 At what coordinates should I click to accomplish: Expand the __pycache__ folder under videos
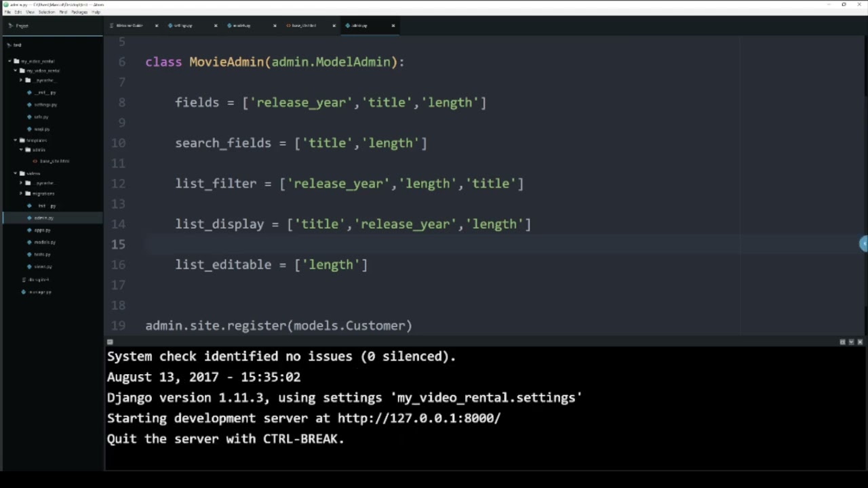pos(21,183)
